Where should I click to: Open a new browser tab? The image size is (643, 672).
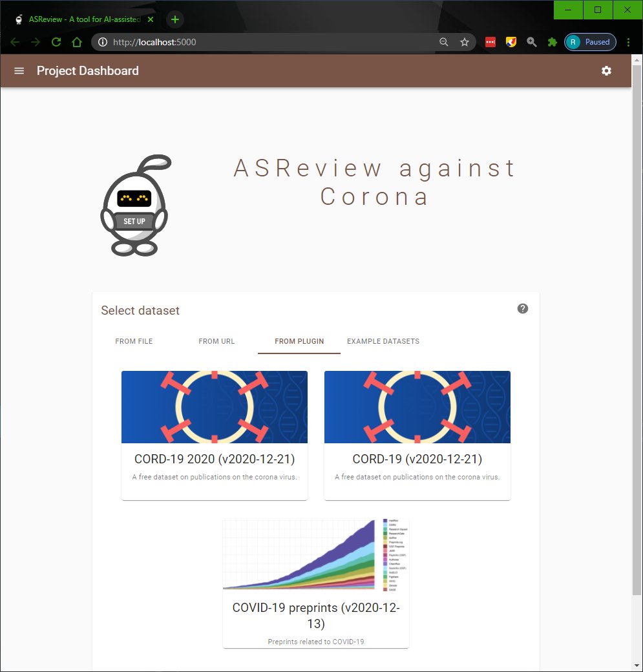(175, 19)
